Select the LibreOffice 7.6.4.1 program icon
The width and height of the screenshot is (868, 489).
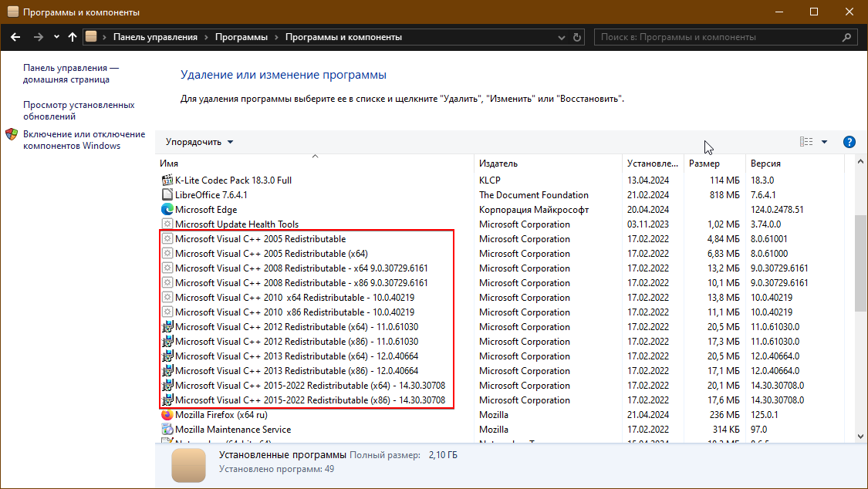coord(167,195)
